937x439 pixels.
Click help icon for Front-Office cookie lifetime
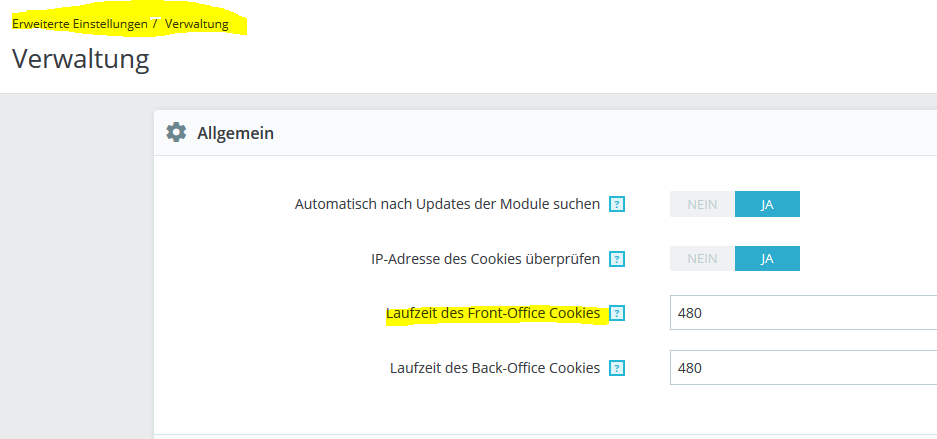point(617,313)
